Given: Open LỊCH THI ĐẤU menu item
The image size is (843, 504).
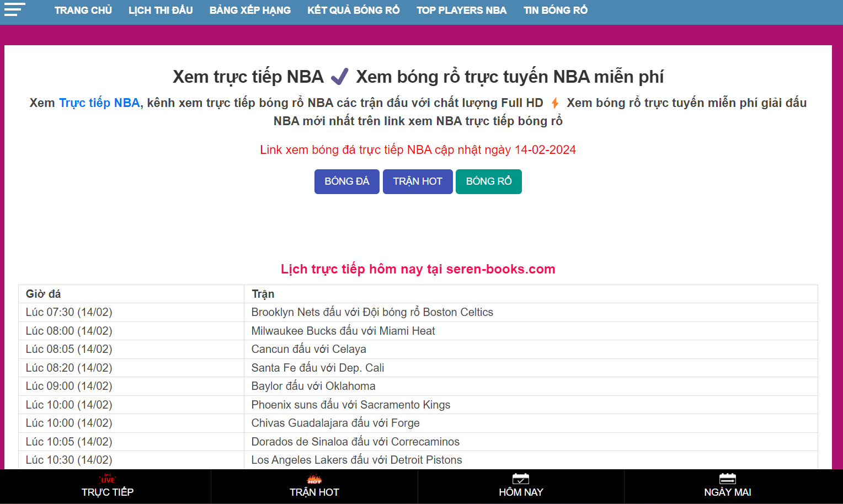Looking at the screenshot, I should [161, 10].
